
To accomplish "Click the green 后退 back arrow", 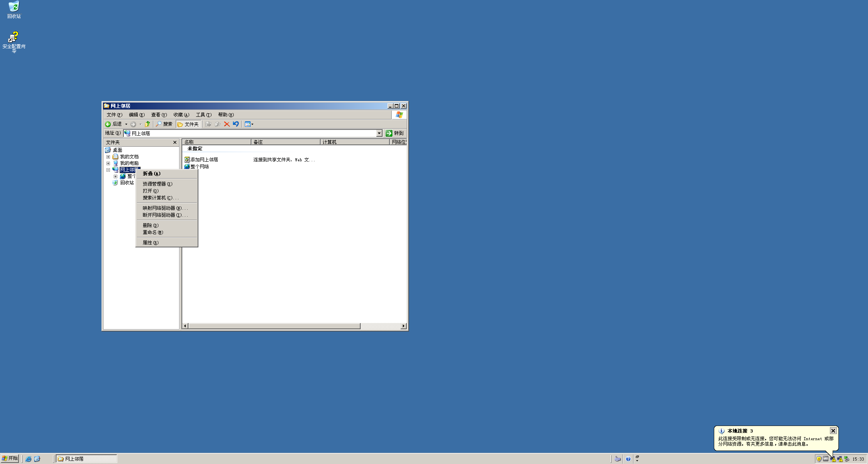I will coord(108,124).
